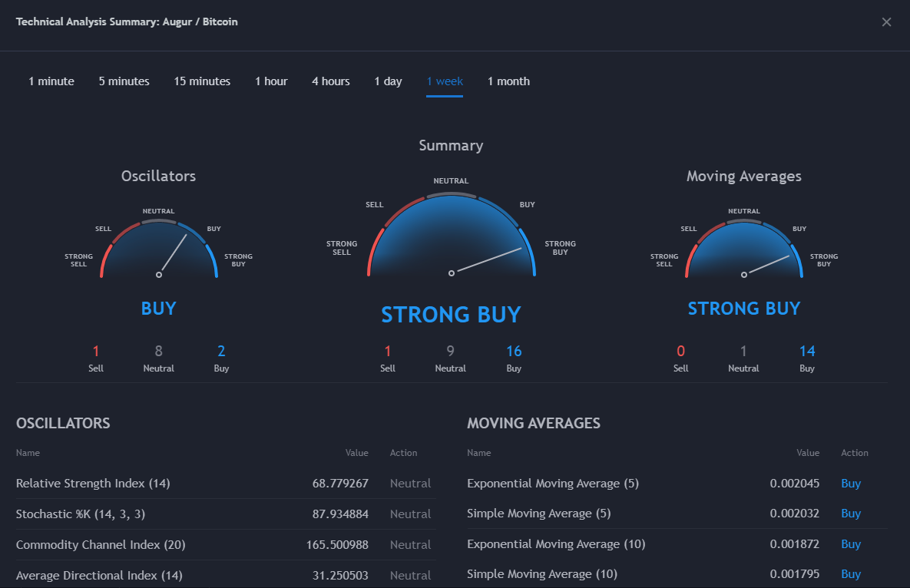Click Buy action for Simple Moving Average (10)

pyautogui.click(x=851, y=574)
